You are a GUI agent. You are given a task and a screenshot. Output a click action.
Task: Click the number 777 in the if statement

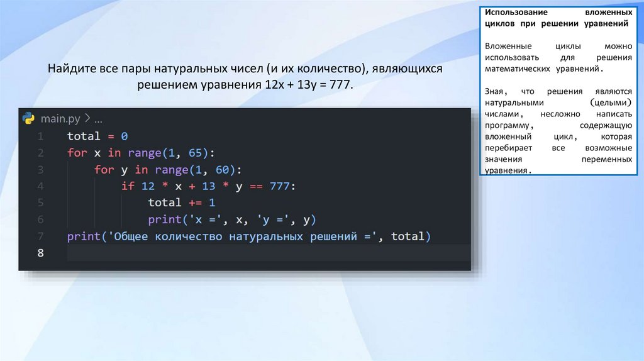pyautogui.click(x=279, y=186)
